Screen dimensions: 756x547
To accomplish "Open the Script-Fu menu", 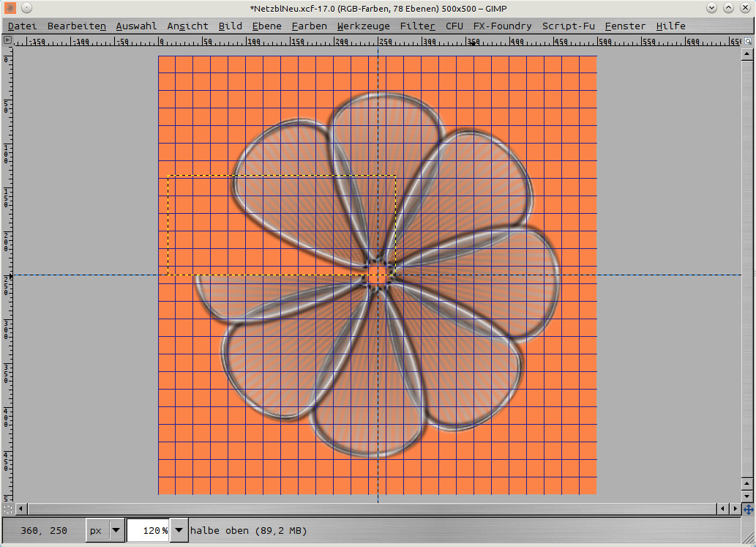I will coord(568,26).
